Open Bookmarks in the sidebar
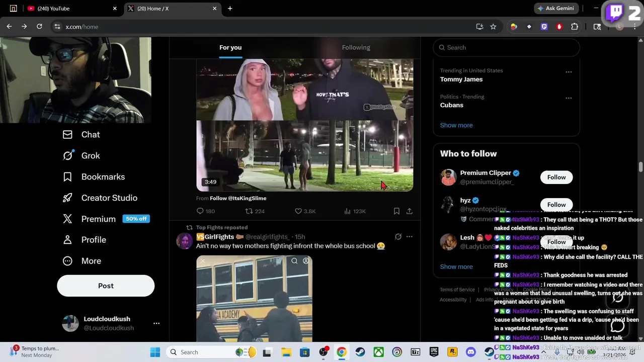 (94, 177)
